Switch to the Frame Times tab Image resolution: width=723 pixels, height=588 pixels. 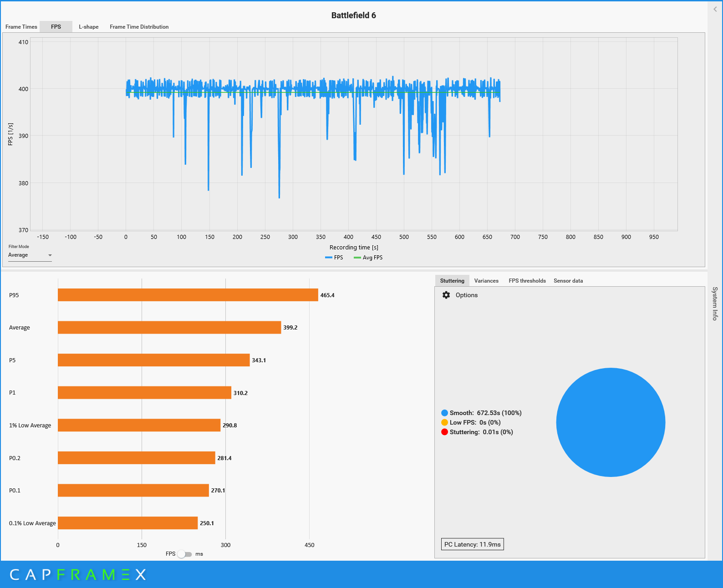(x=21, y=27)
